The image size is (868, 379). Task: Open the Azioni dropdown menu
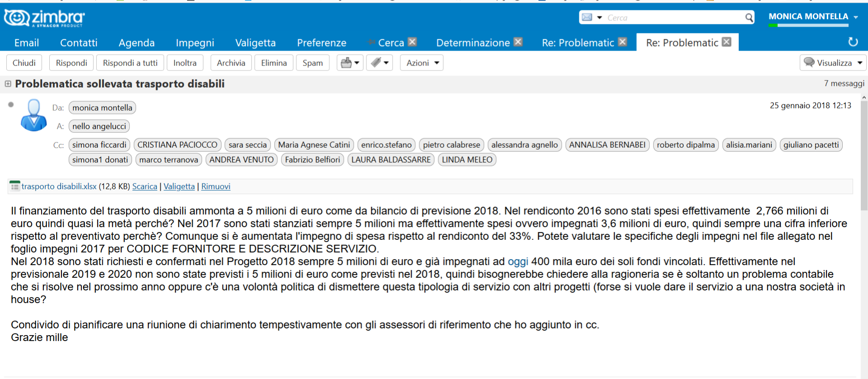coord(422,63)
